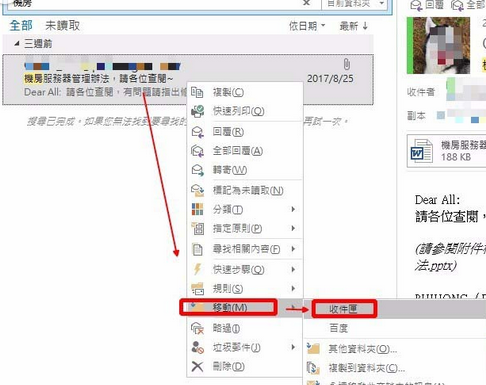This screenshot has width=486, height=385.
Task: Click the Copy (複製) icon in context menu
Action: [x=197, y=92]
